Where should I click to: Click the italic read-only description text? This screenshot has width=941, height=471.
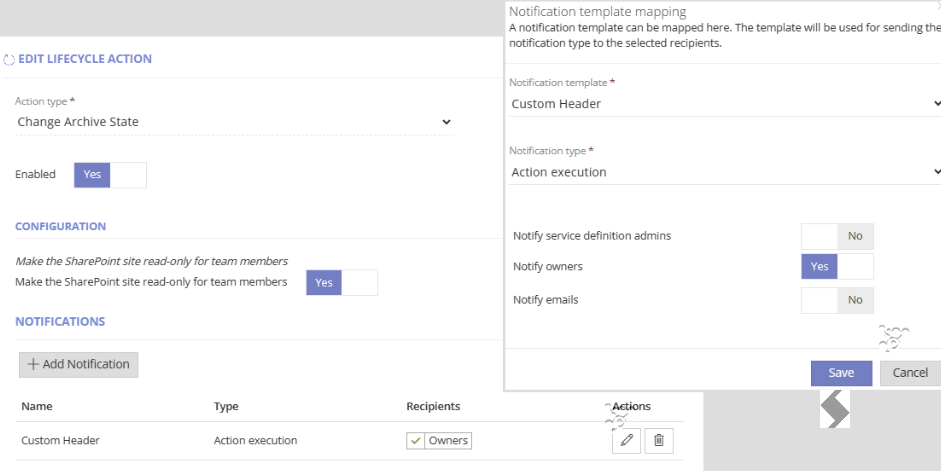tap(152, 261)
